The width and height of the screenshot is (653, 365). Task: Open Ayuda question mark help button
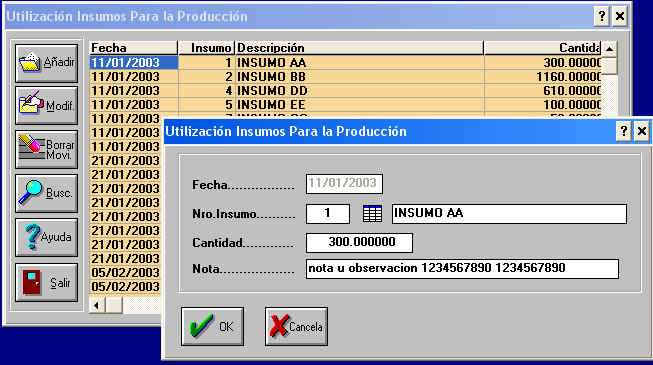47,238
